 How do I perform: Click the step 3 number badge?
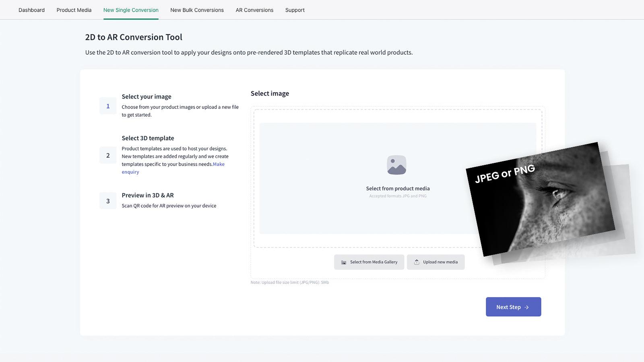pyautogui.click(x=107, y=200)
